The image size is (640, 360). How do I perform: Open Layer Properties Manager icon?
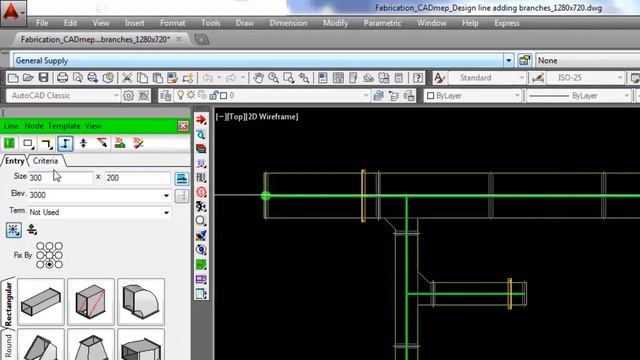165,96
